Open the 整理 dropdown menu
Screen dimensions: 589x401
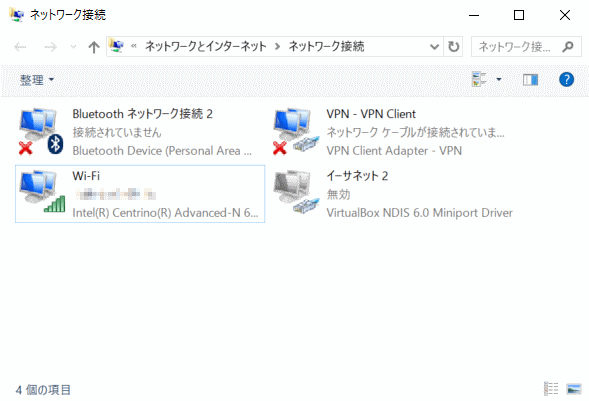coord(37,80)
